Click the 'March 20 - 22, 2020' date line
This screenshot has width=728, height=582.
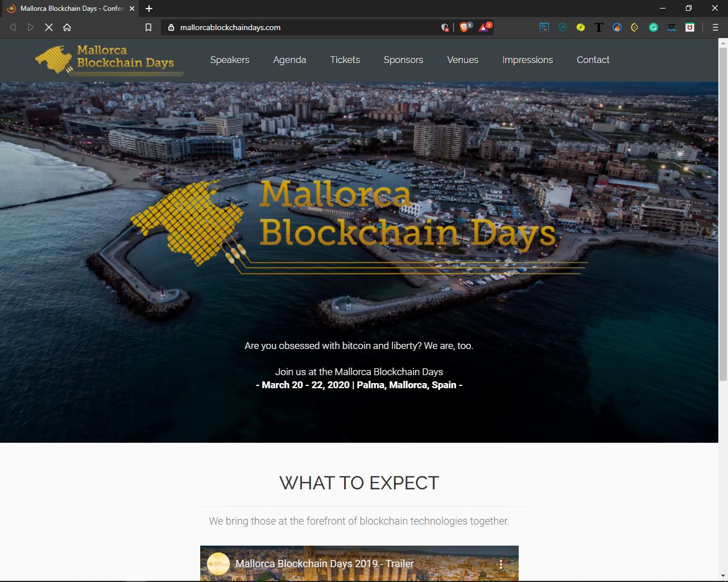tap(359, 385)
